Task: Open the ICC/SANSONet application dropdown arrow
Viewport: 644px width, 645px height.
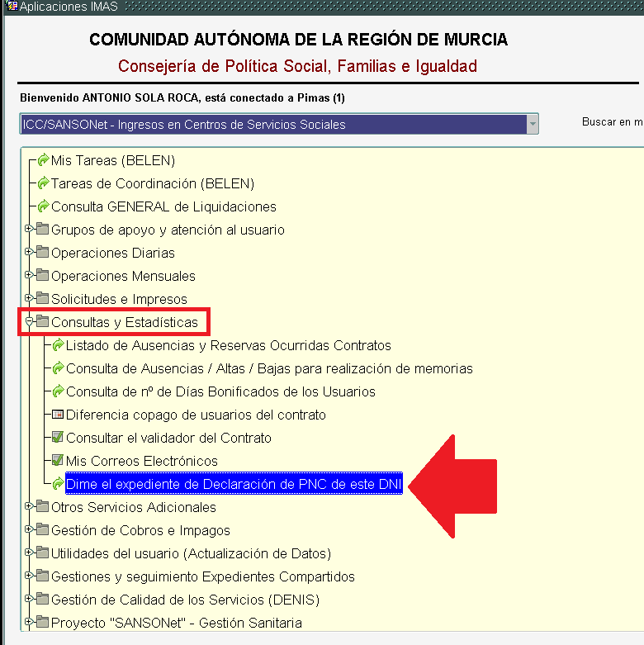Action: (x=533, y=124)
